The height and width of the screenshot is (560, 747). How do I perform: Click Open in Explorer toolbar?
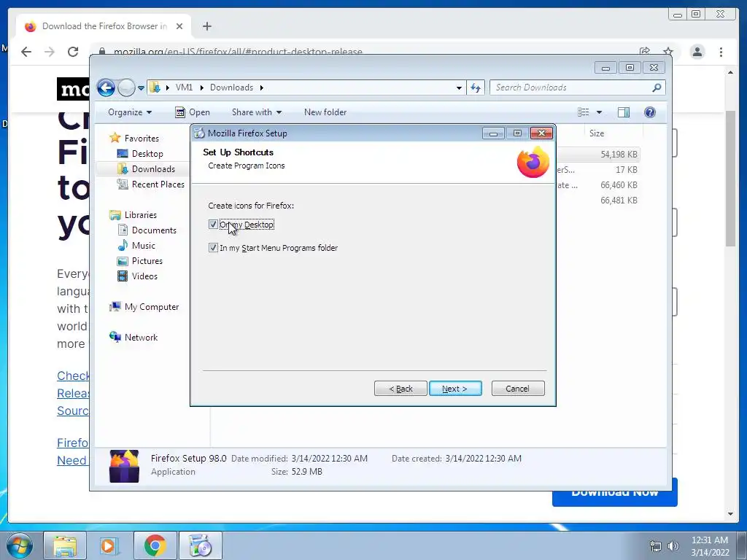click(x=193, y=112)
